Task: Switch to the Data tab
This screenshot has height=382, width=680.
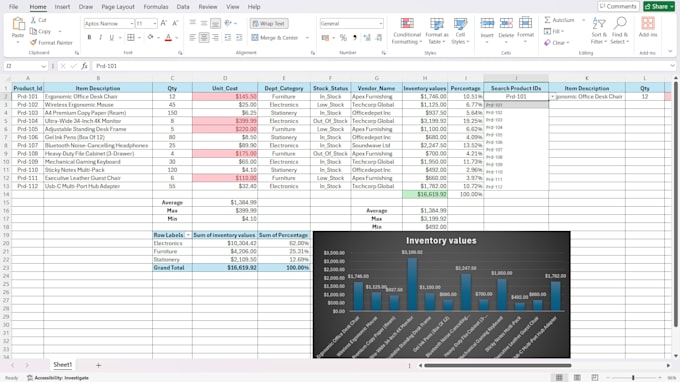Action: 183,7
